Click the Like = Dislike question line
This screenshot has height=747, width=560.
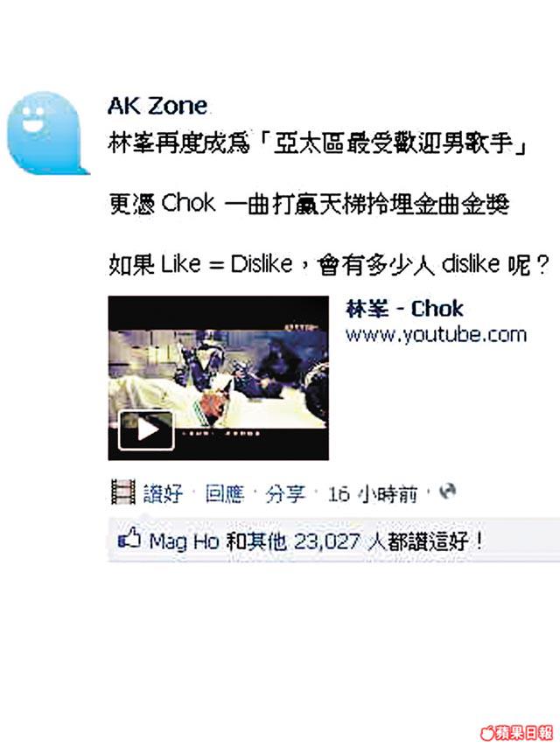[x=329, y=265]
